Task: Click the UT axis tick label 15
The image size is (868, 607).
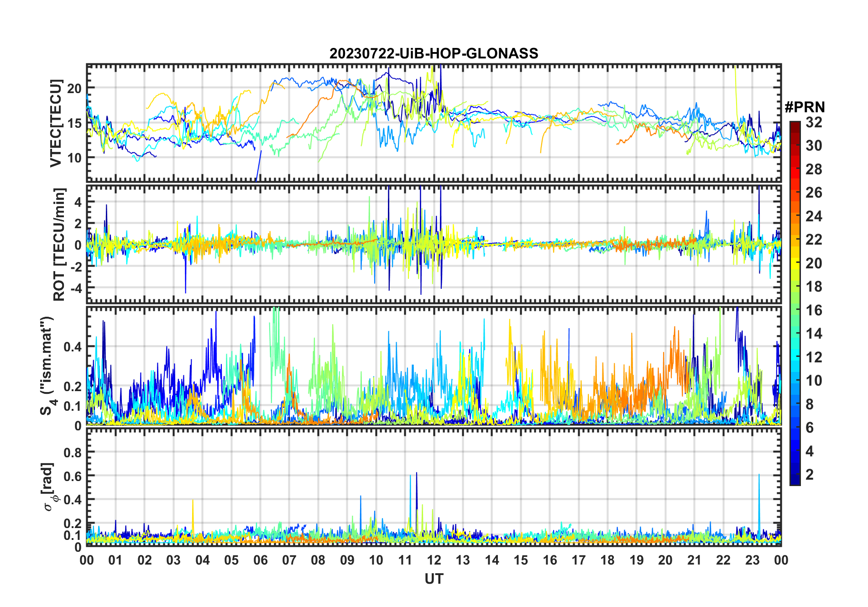Action: click(521, 560)
